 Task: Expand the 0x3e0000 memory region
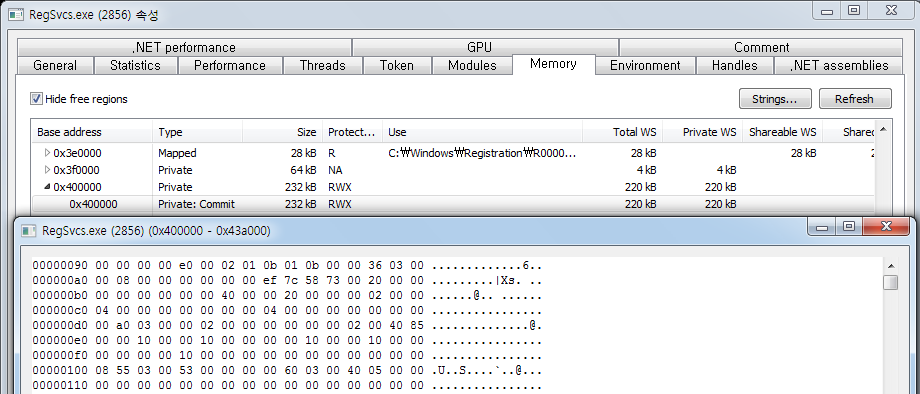[48, 153]
